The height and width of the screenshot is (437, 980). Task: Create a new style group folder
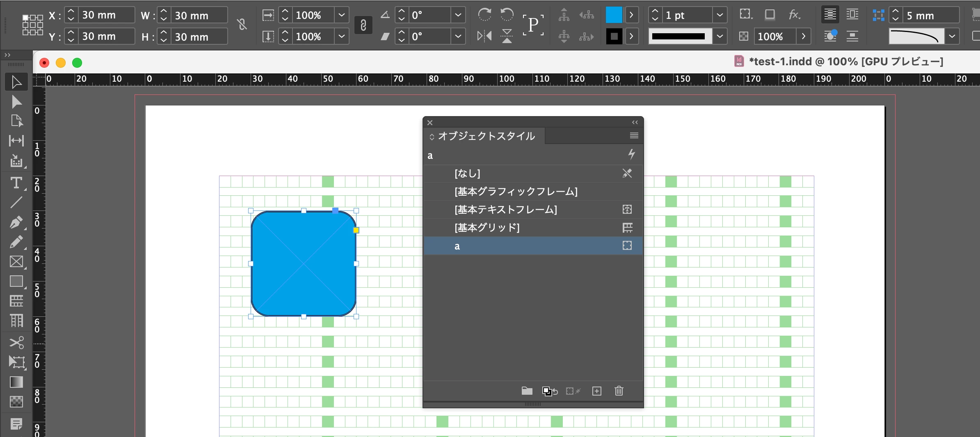click(x=527, y=391)
